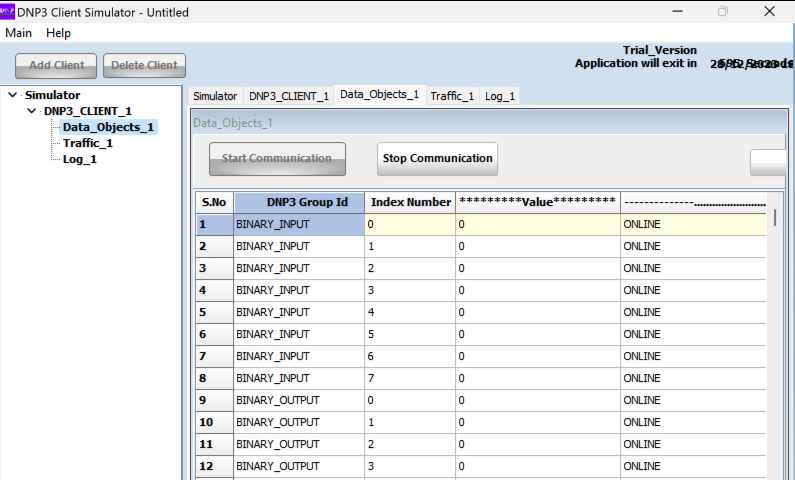
Task: Click the DNP3 app icon in title bar
Action: pyautogui.click(x=8, y=11)
